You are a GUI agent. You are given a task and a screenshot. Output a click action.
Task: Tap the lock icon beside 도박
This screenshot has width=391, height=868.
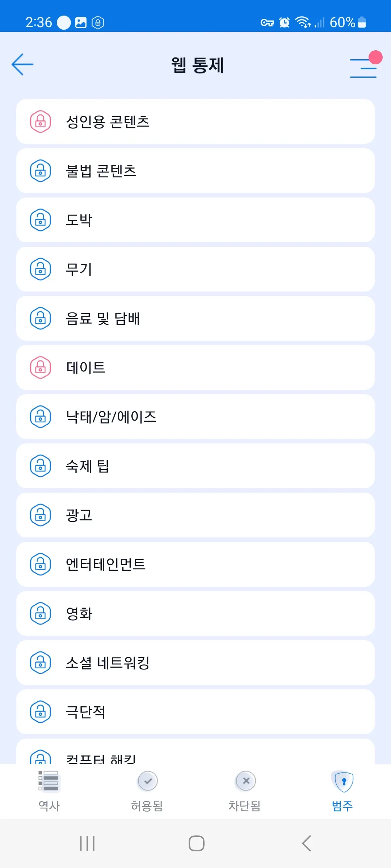[40, 220]
